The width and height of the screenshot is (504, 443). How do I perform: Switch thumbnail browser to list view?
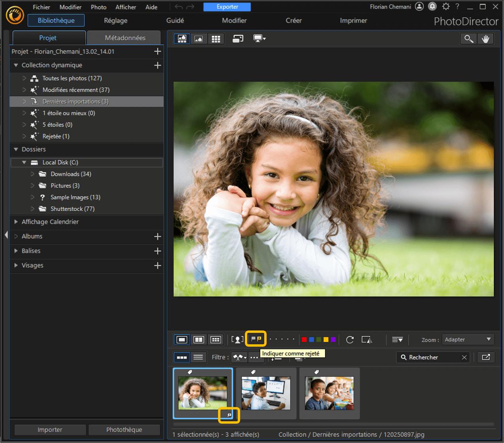[198, 357]
